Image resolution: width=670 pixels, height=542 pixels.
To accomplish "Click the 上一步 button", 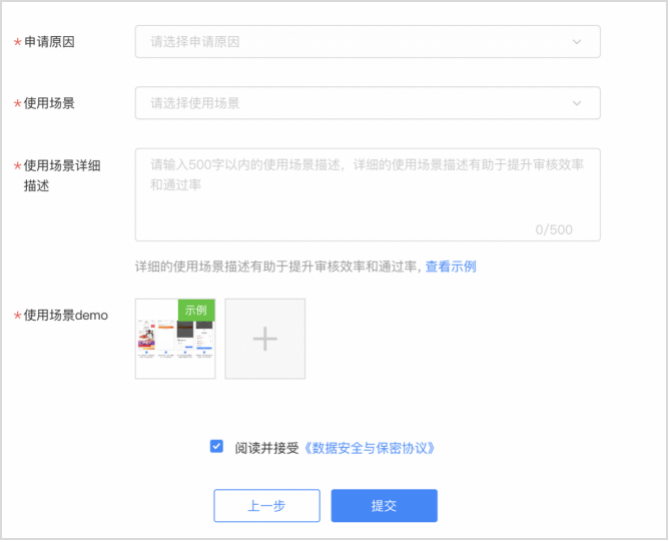I will pos(266,506).
